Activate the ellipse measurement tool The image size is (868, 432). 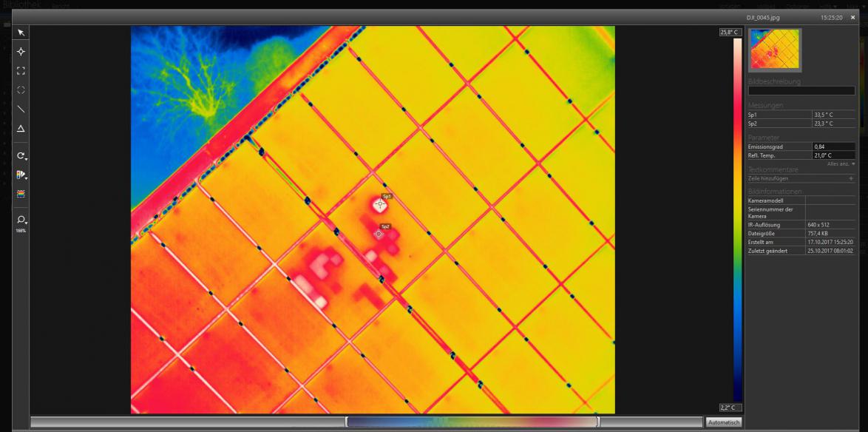[21, 90]
